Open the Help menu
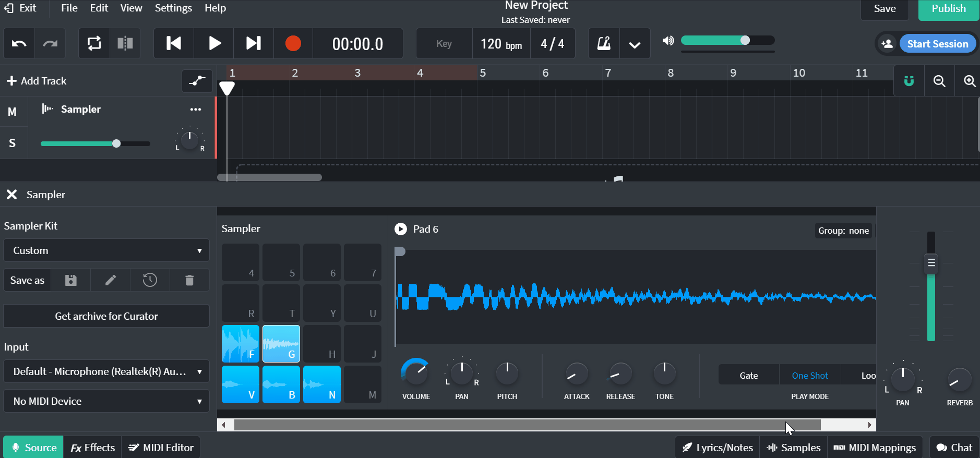 click(215, 8)
